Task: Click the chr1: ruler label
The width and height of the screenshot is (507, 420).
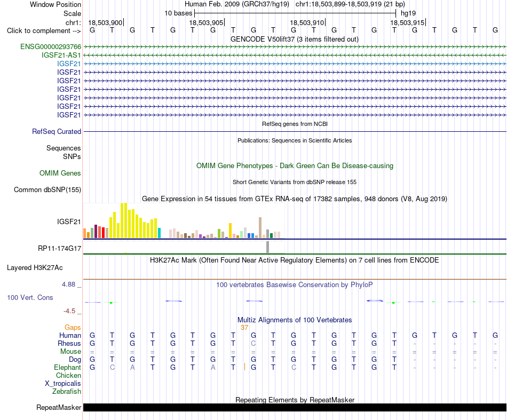Action: 73,22
